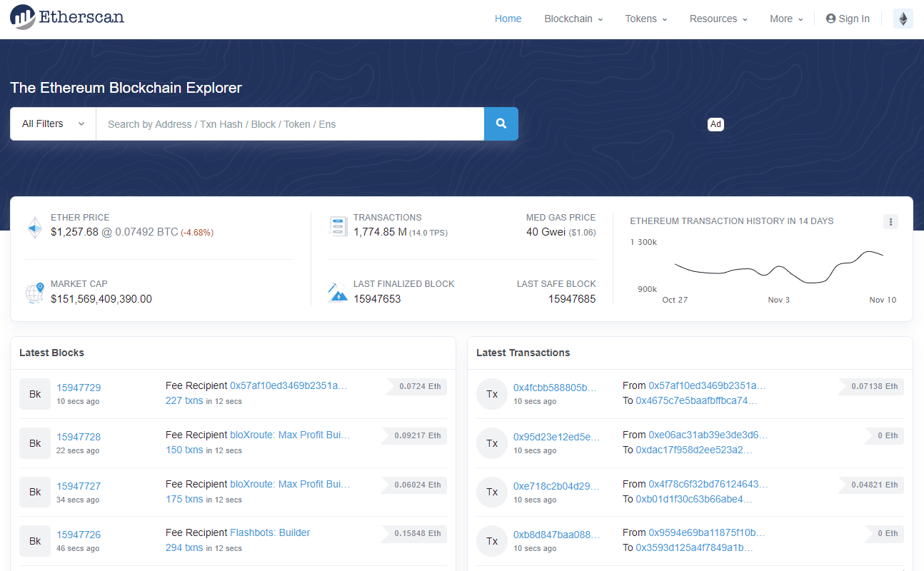Open block 15947728
This screenshot has height=571, width=924.
click(x=79, y=437)
